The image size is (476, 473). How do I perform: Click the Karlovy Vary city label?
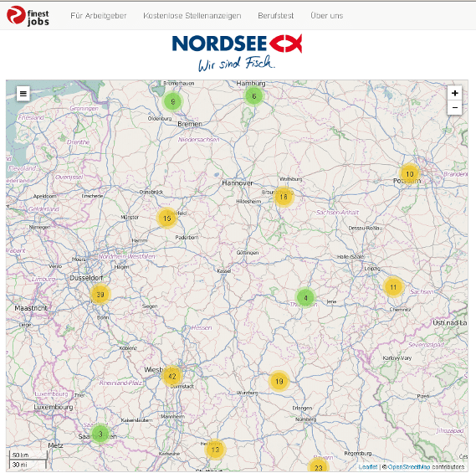[x=397, y=357]
